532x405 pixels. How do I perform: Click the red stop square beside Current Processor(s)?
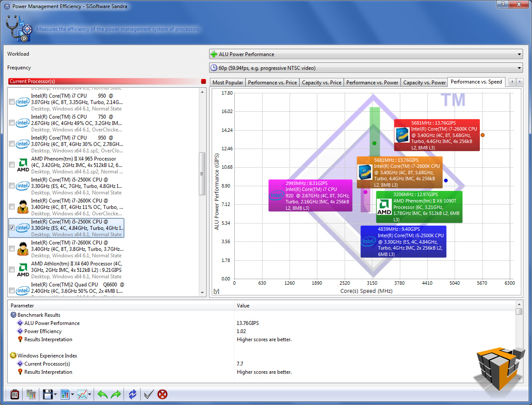(203, 81)
